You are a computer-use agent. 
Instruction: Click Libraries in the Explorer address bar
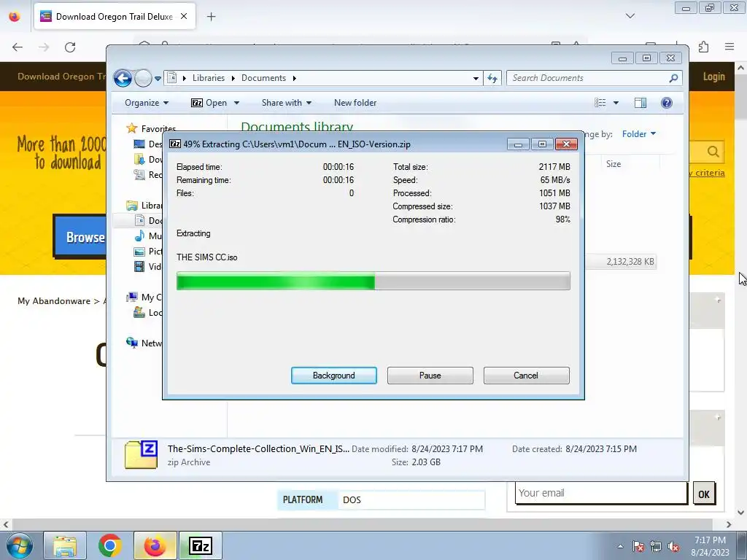point(208,78)
